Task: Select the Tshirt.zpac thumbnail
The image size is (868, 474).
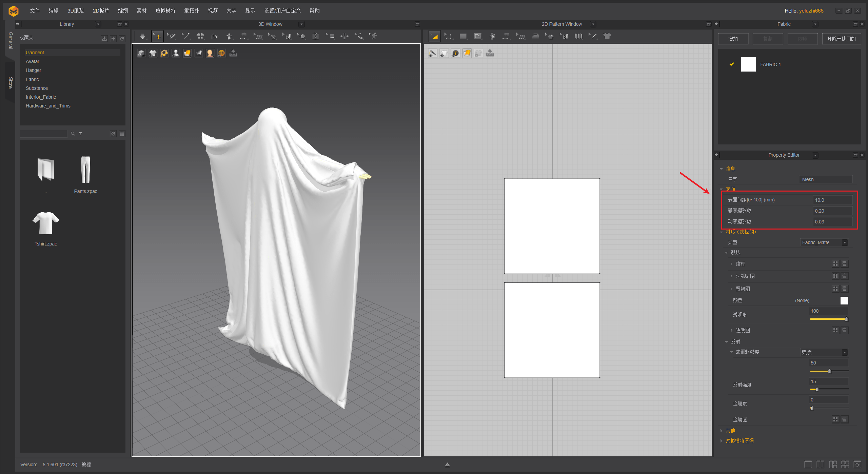Action: click(x=46, y=223)
